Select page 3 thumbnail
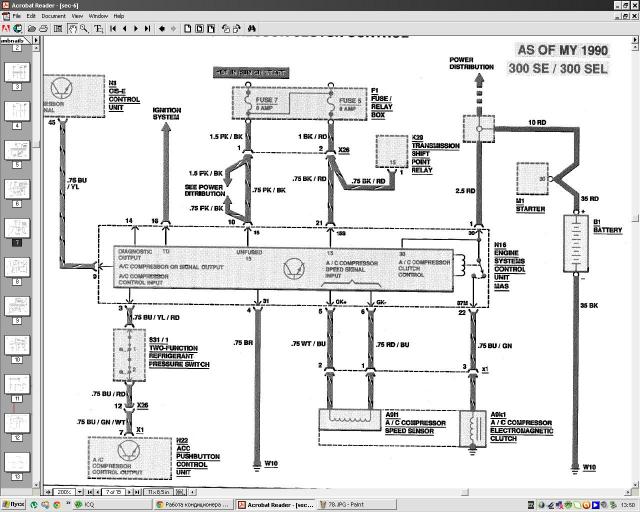 click(x=17, y=73)
